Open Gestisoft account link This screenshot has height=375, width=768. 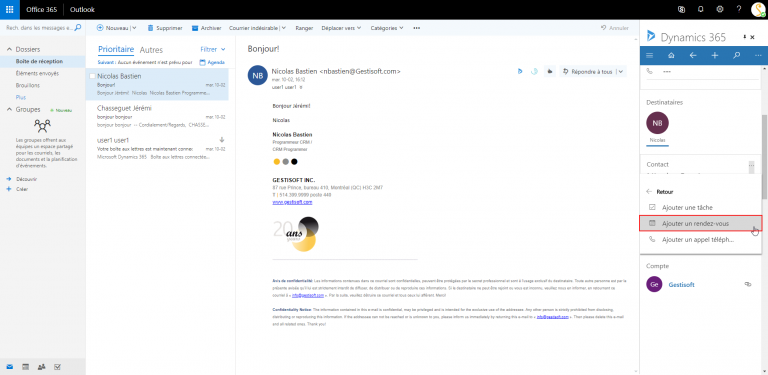681,284
